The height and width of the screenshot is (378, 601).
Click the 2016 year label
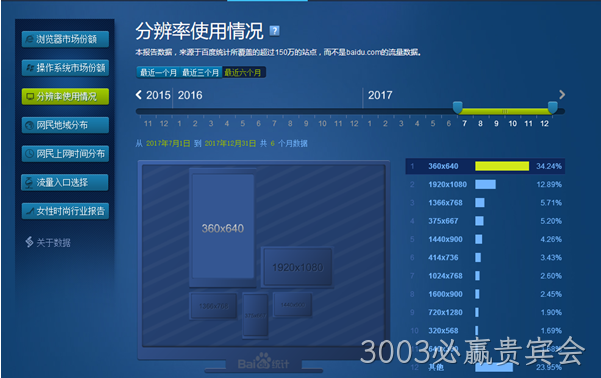pyautogui.click(x=190, y=95)
